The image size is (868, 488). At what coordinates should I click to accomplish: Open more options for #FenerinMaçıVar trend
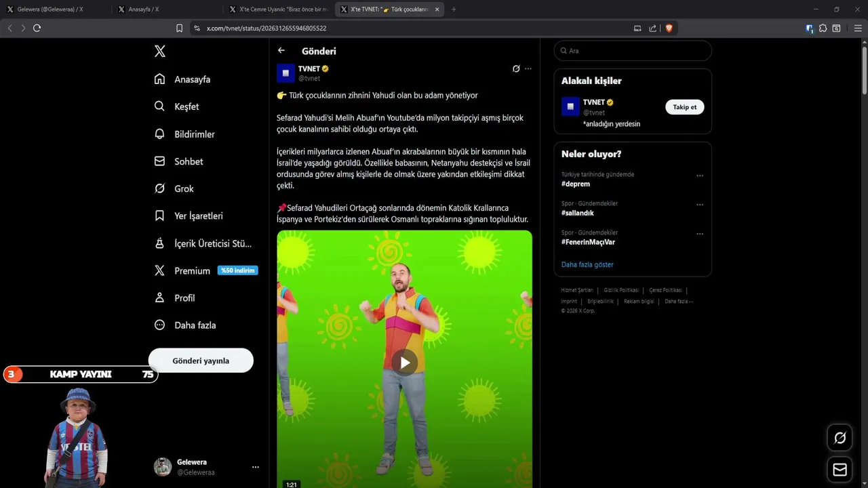700,234
